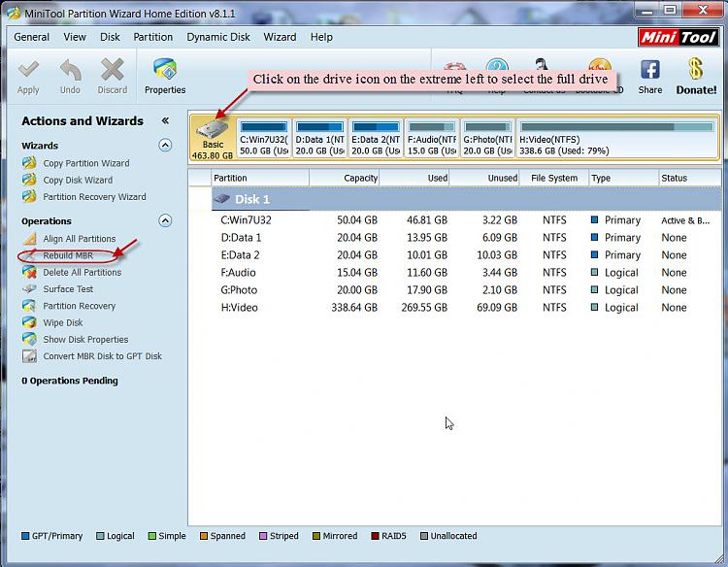Screen dimensions: 728x567
Task: Select the Basic 463.80 GB disk icon
Action: [213, 139]
